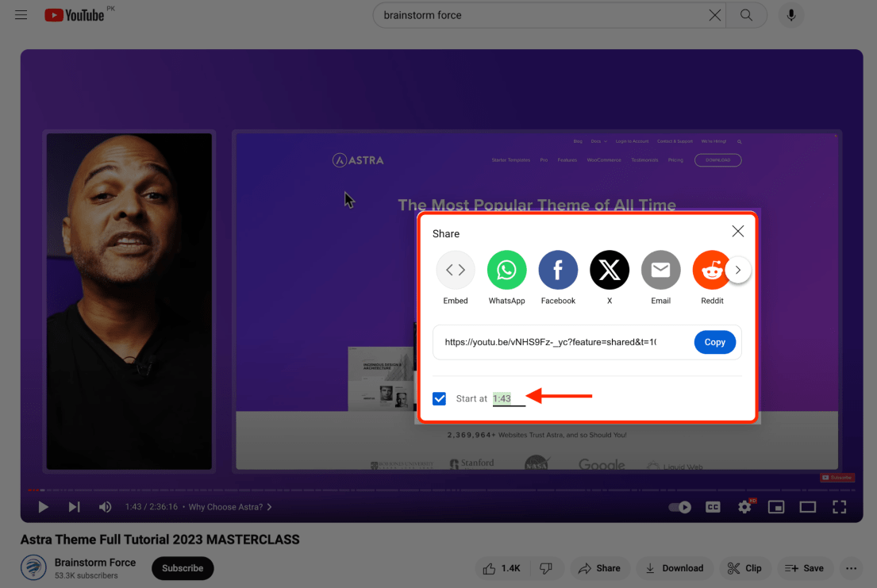Share to Reddit icon
This screenshot has width=877, height=588.
pyautogui.click(x=711, y=271)
